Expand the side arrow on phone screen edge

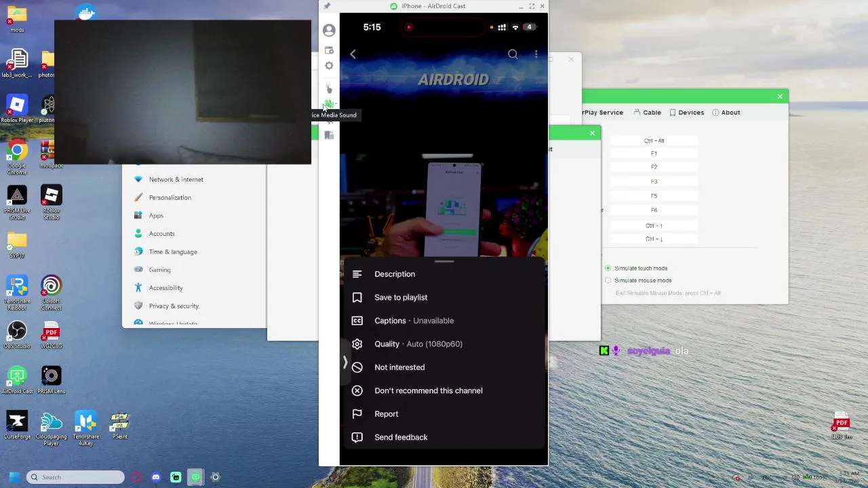[x=345, y=363]
